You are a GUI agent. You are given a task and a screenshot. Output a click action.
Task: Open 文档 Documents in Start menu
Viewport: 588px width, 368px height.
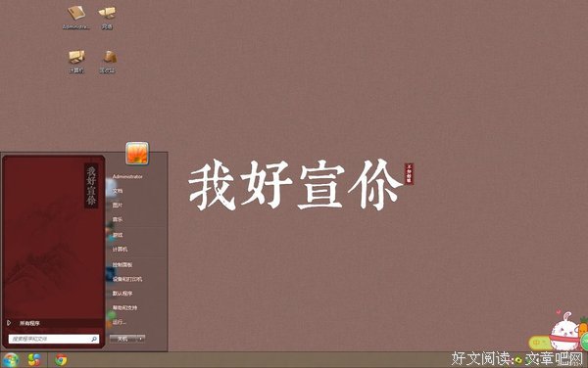(x=118, y=191)
